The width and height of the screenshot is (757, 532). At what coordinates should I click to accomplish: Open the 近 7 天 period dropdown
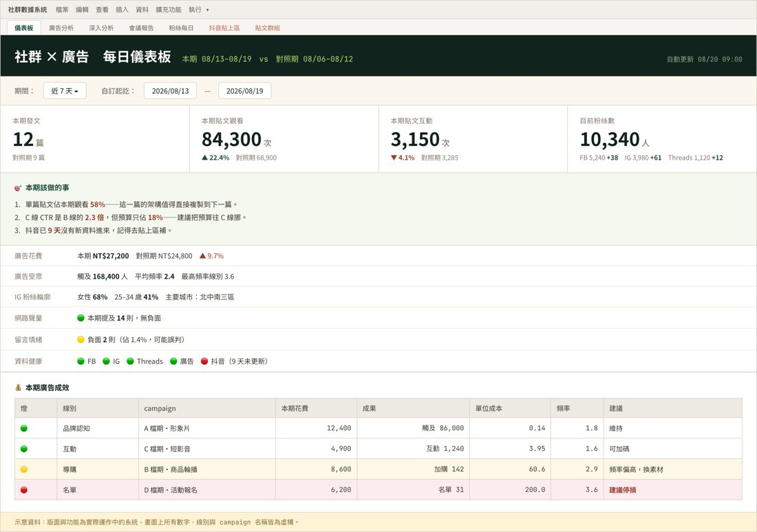tap(65, 91)
